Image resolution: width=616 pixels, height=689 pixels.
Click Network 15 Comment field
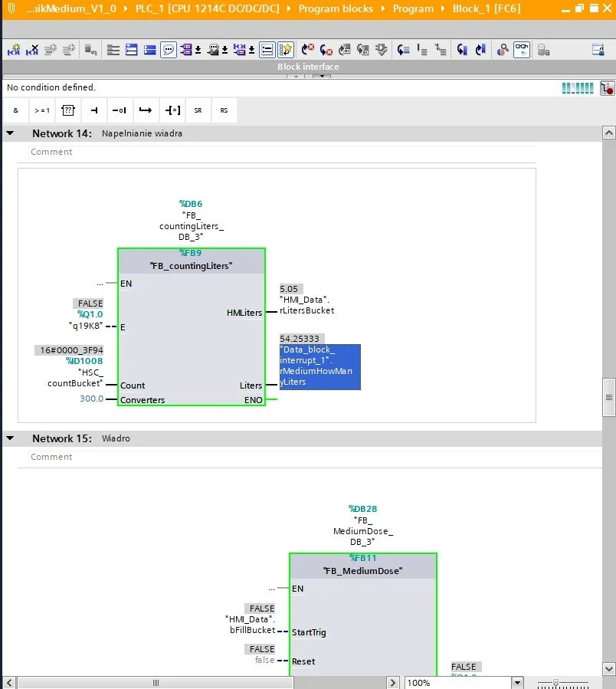(x=315, y=457)
